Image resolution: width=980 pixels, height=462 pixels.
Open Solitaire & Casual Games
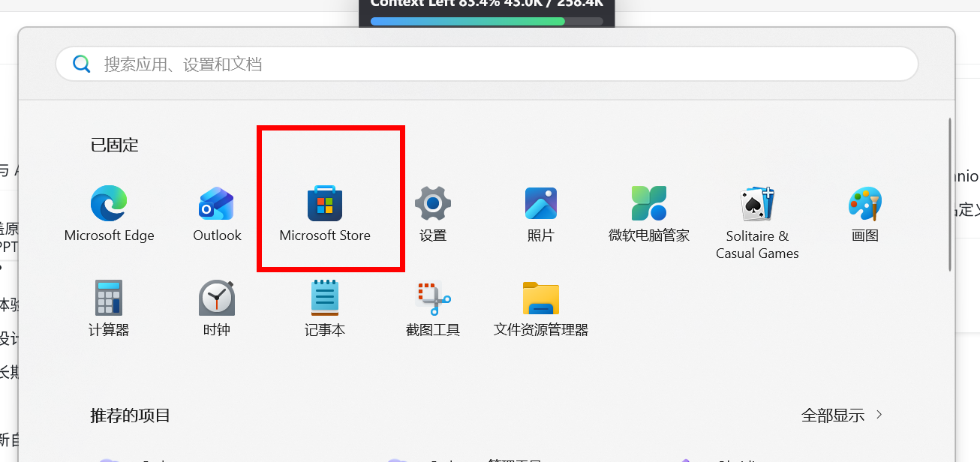(x=757, y=223)
